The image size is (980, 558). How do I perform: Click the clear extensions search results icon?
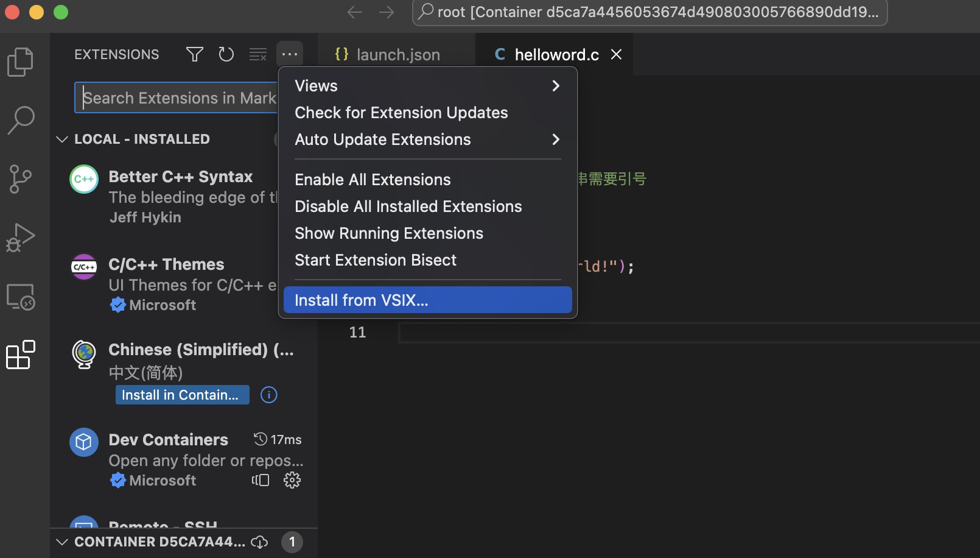tap(258, 55)
